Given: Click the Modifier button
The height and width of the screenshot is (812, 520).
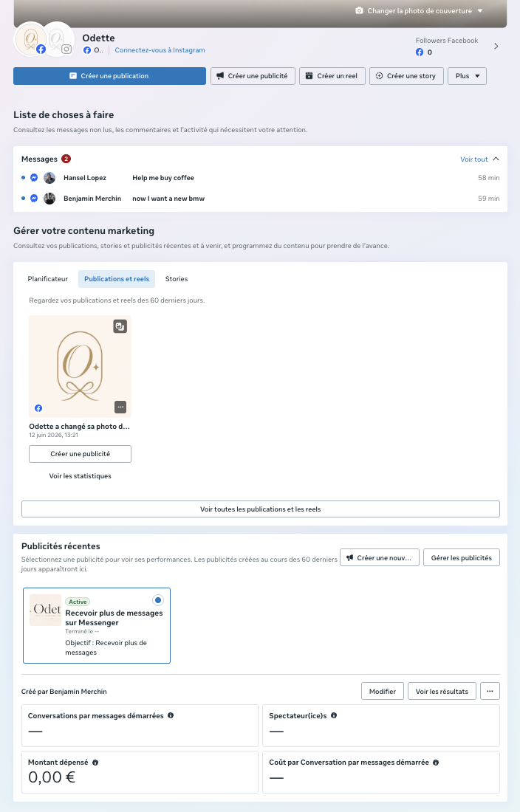Looking at the screenshot, I should pyautogui.click(x=382, y=692).
